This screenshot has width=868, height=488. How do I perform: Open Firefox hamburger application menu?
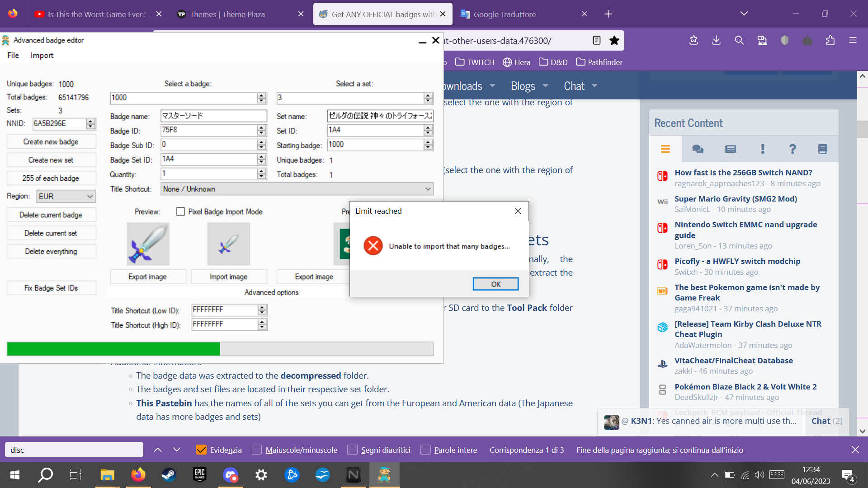click(x=853, y=40)
